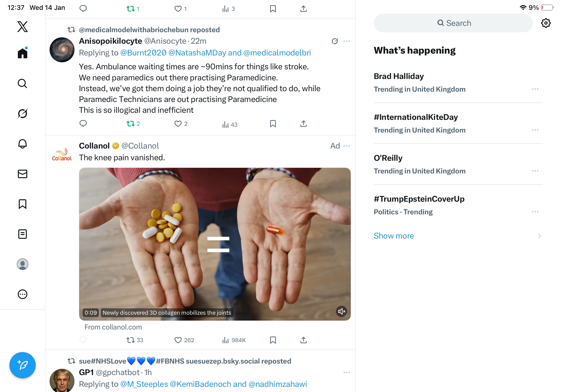Open Messages envelope in sidebar

pyautogui.click(x=23, y=174)
